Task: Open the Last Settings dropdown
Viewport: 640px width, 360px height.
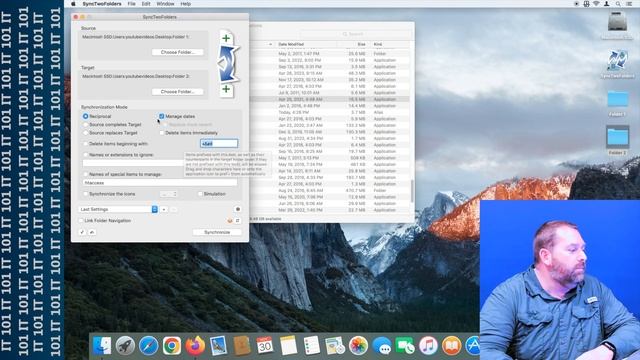Action: tap(118, 209)
